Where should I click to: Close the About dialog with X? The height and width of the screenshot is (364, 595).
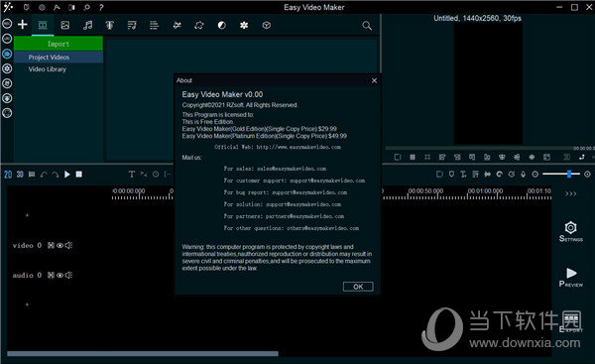[374, 80]
